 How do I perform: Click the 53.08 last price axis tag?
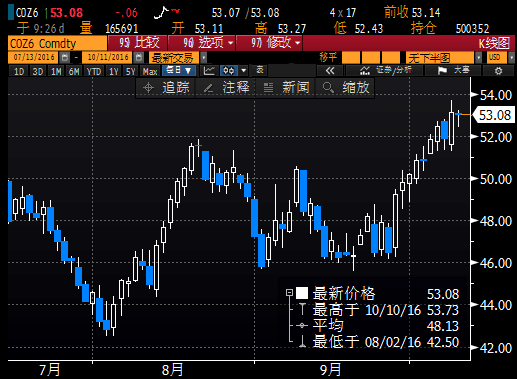(x=495, y=115)
